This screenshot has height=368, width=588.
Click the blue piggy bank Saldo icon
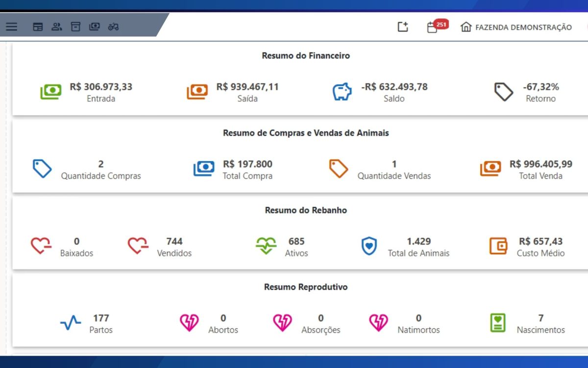point(342,92)
